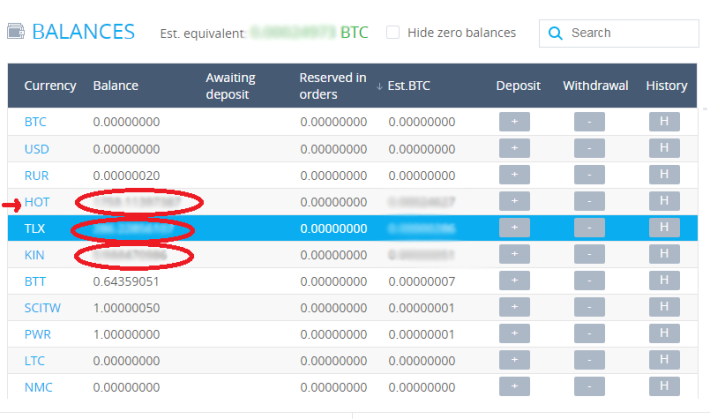Open the TLX currency link
The height and width of the screenshot is (419, 710).
tap(34, 228)
